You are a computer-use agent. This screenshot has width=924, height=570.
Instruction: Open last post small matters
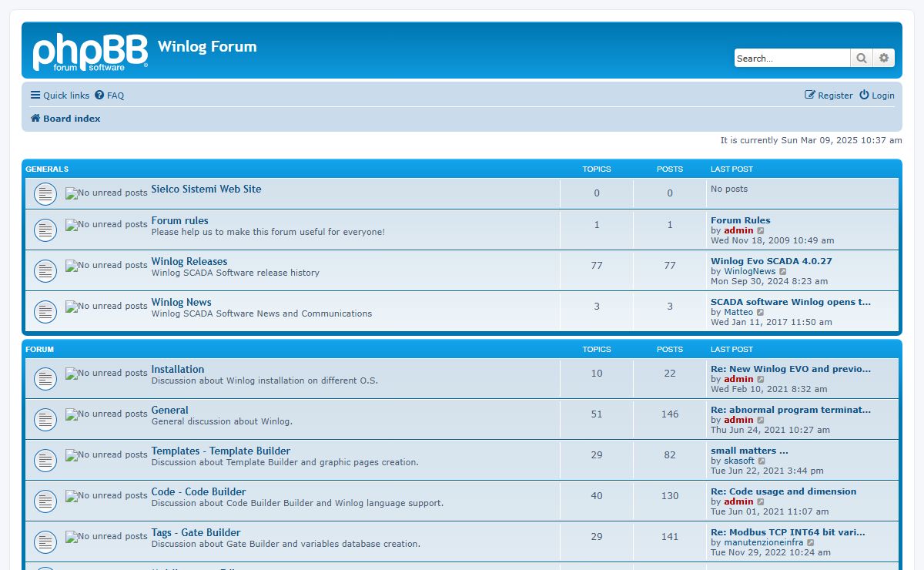pos(749,451)
